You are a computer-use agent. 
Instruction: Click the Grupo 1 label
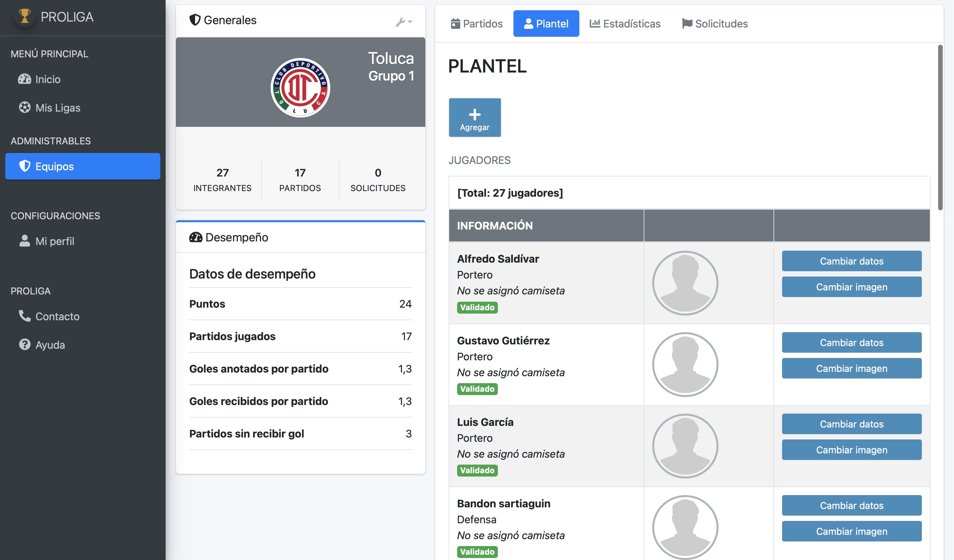391,76
